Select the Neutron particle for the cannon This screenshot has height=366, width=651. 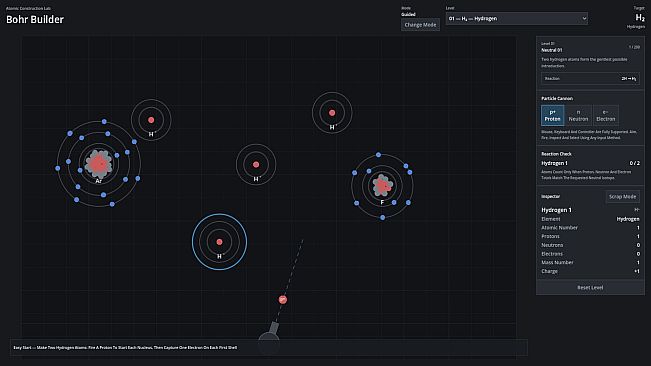click(x=578, y=115)
